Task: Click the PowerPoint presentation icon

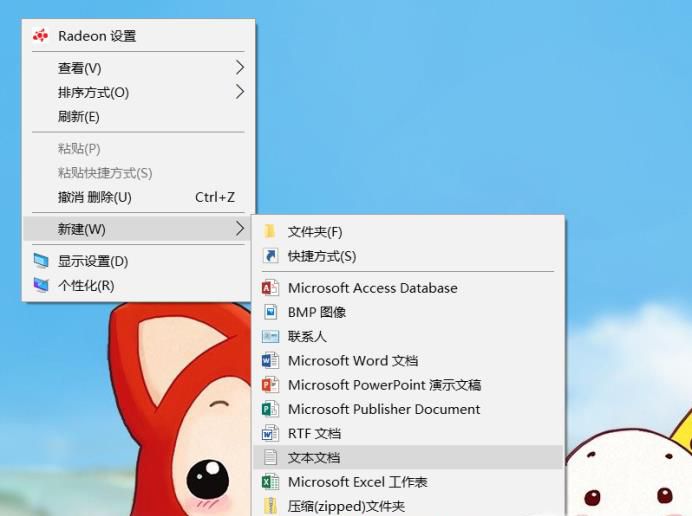Action: (x=270, y=385)
